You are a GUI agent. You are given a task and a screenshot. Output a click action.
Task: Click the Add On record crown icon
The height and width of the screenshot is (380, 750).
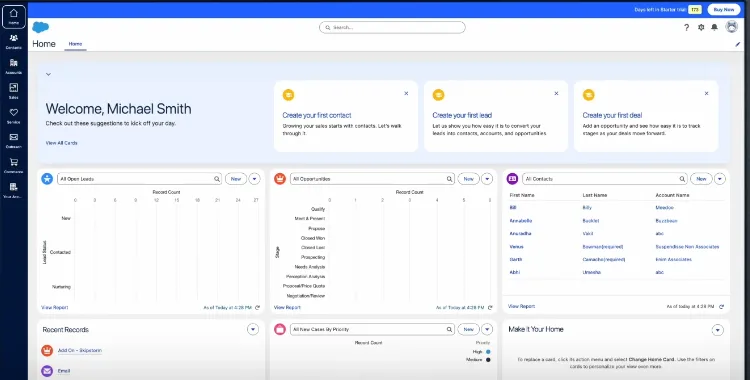[x=47, y=351]
